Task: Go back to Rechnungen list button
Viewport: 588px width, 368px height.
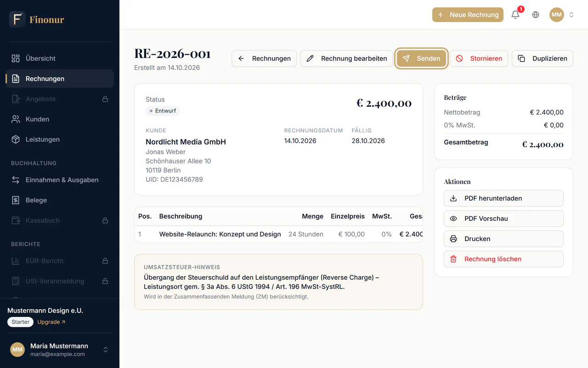Action: [x=264, y=58]
